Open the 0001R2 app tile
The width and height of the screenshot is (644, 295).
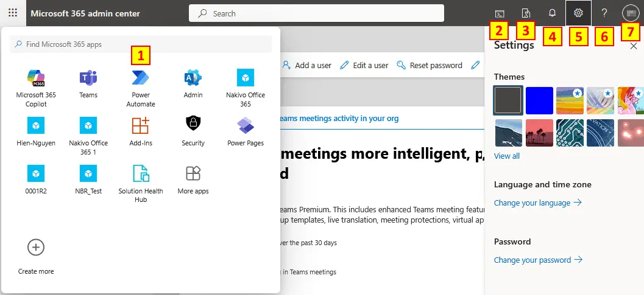click(36, 179)
